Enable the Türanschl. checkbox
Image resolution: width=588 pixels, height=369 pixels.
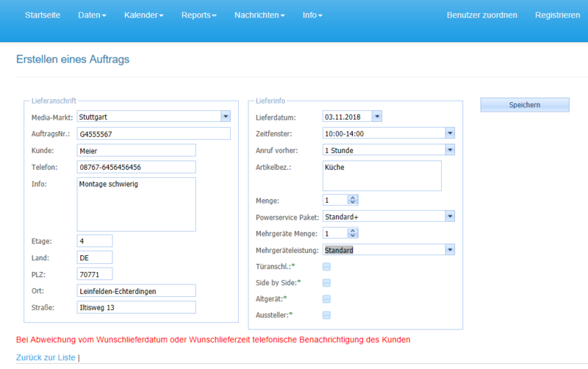(x=326, y=267)
